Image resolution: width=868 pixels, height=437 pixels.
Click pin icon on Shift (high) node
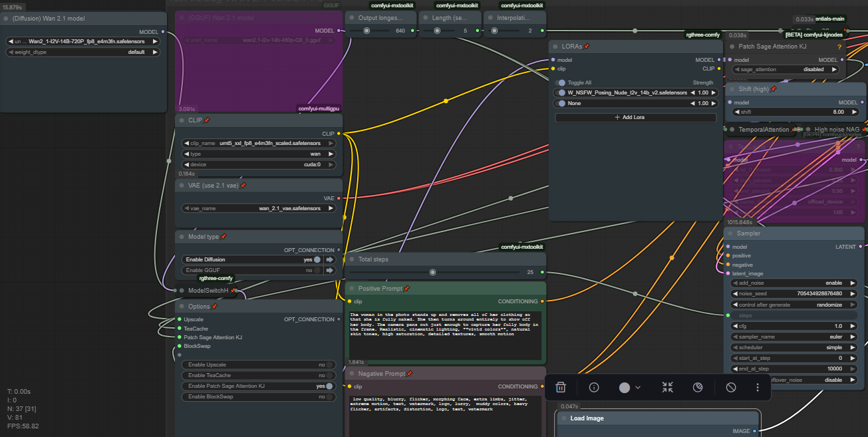(x=773, y=89)
